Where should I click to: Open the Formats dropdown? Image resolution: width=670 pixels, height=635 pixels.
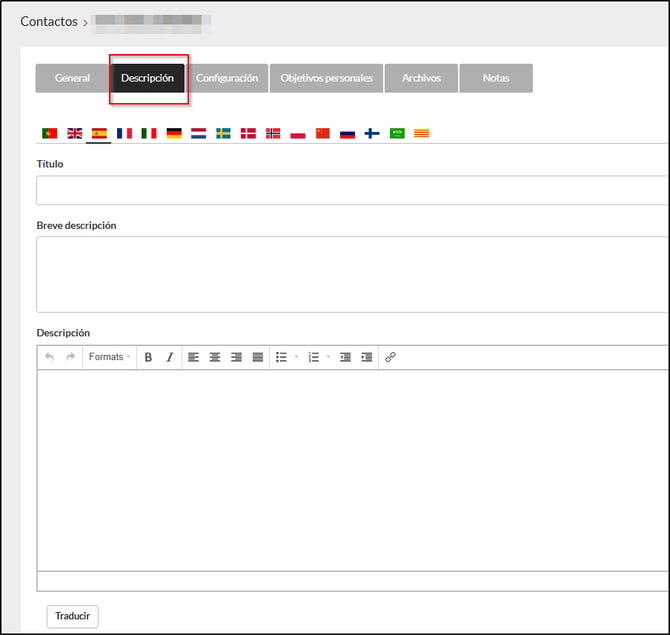109,357
